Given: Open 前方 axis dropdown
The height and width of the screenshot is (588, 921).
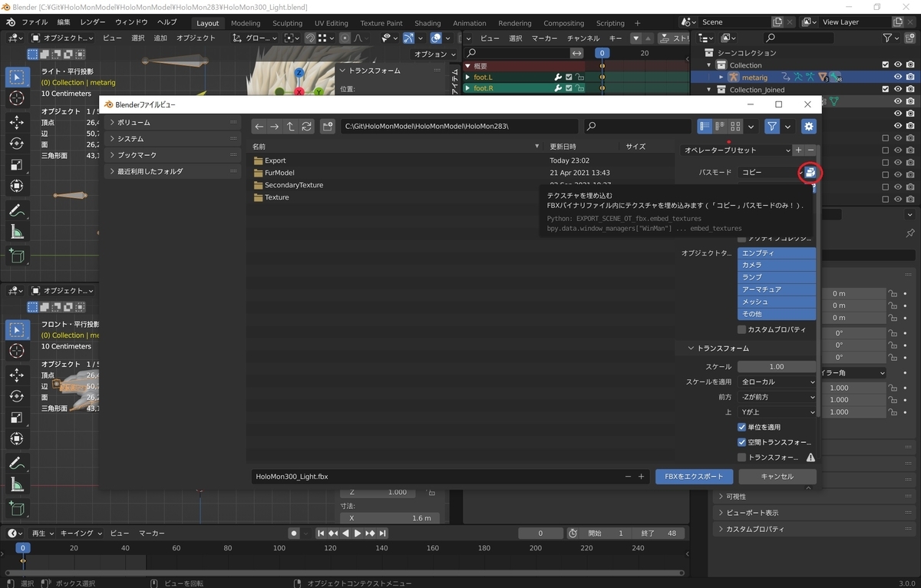Looking at the screenshot, I should coord(777,397).
